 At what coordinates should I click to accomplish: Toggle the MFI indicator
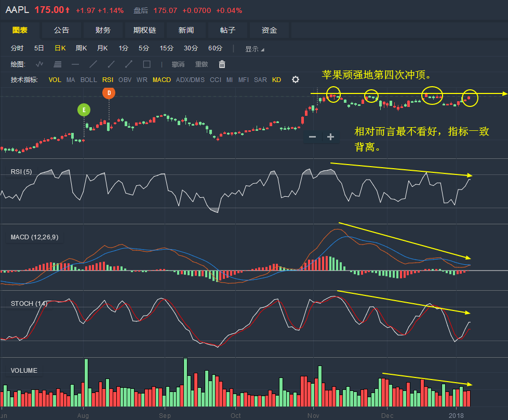[243, 79]
